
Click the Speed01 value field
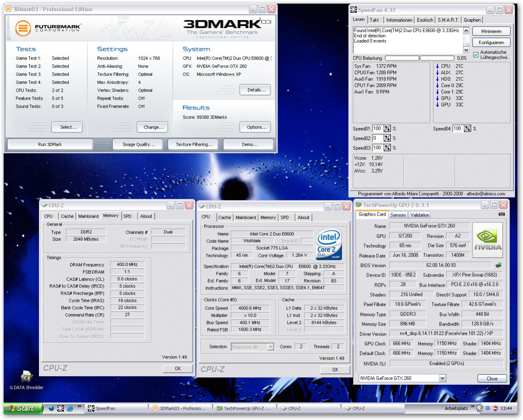[378, 128]
